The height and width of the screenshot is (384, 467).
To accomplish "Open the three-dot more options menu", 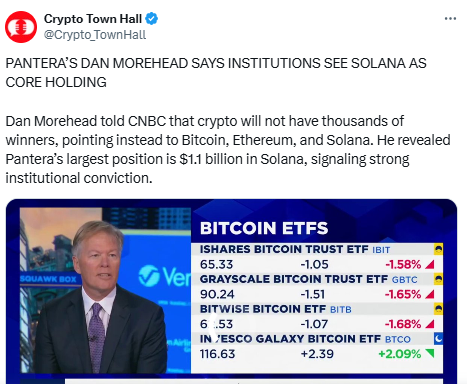I will point(450,19).
